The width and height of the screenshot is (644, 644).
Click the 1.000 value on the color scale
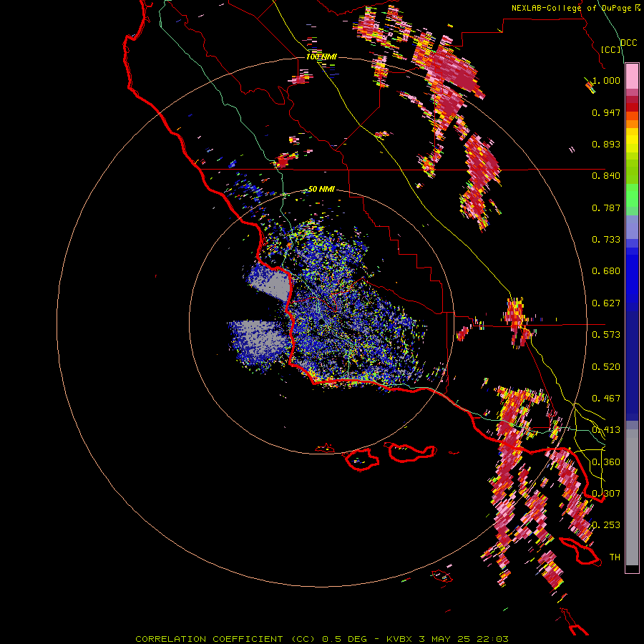point(606,80)
